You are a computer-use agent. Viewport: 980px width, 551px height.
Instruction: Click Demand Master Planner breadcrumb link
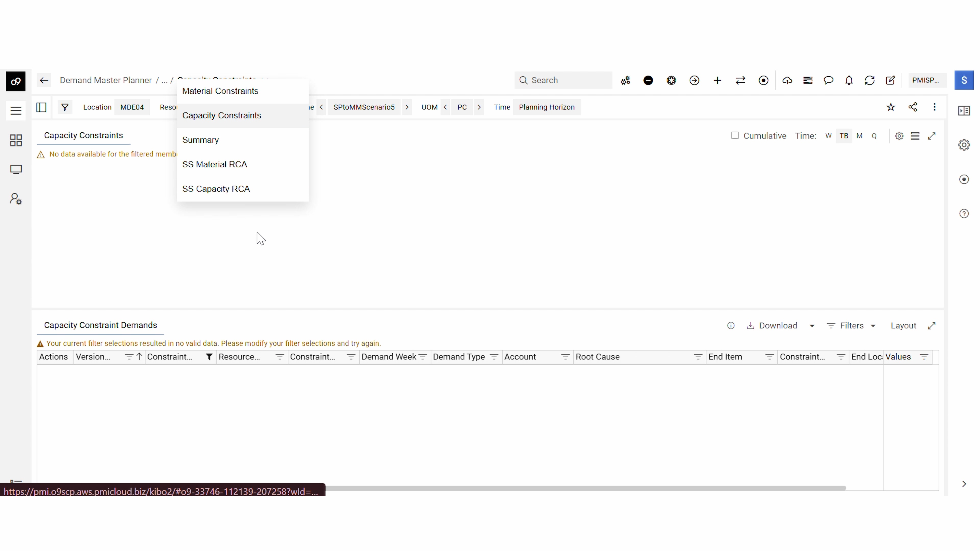click(x=105, y=80)
